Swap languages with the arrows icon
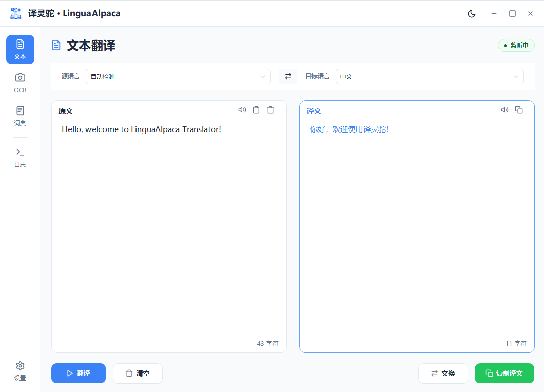The height and width of the screenshot is (392, 544). (288, 77)
